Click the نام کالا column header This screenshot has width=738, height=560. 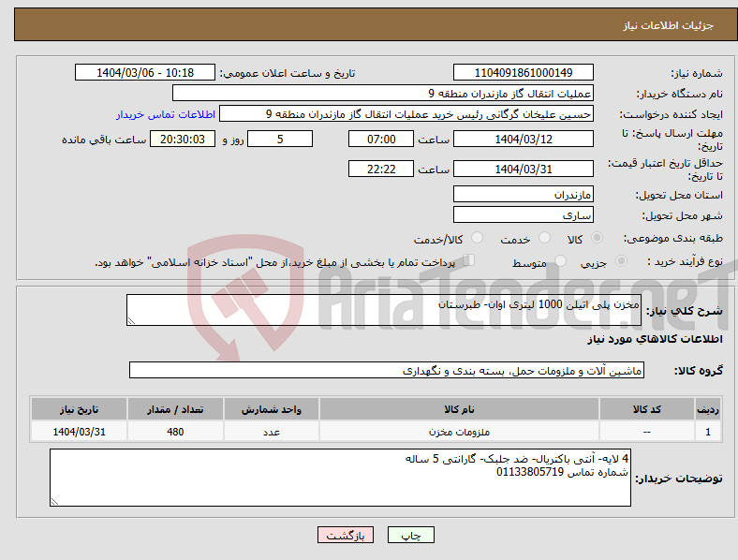(459, 409)
